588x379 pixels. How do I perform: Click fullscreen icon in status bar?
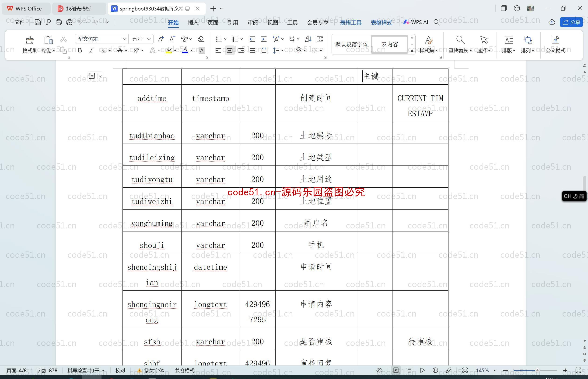578,370
